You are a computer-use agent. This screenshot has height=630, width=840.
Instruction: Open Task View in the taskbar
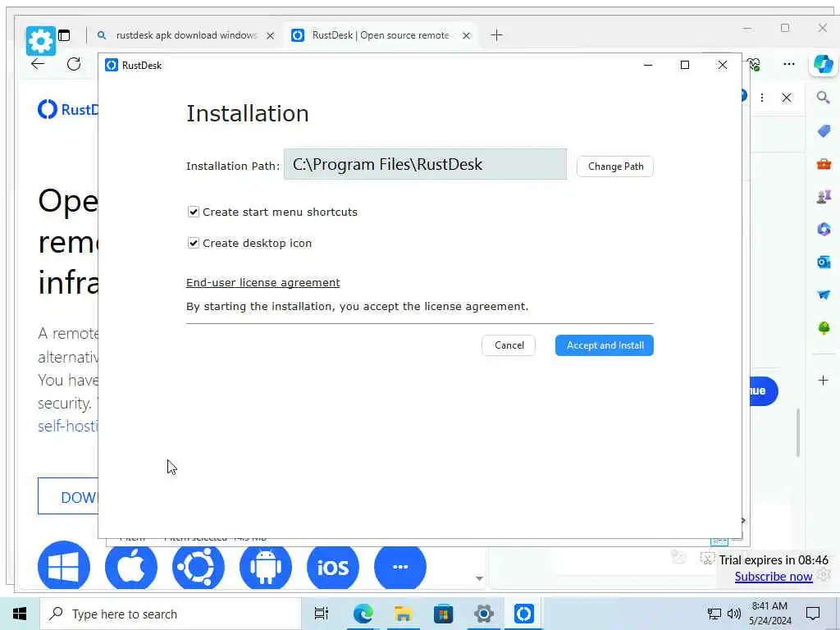(321, 614)
